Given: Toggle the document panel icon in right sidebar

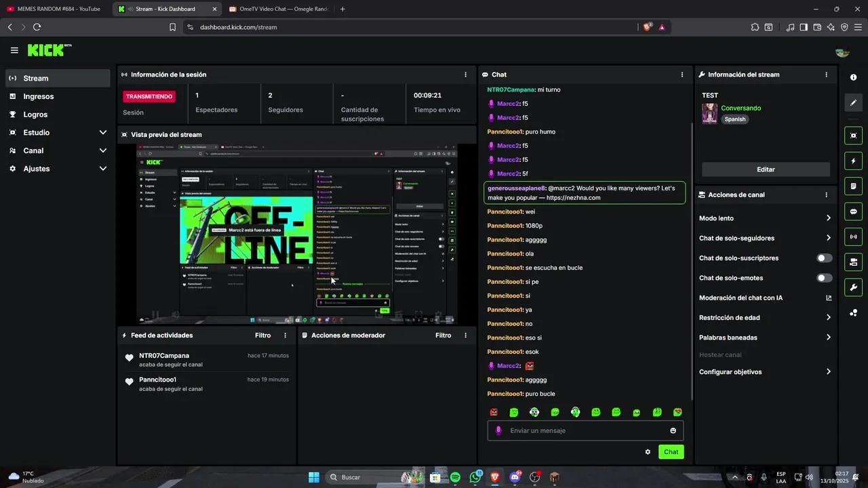Looking at the screenshot, I should 853,186.
